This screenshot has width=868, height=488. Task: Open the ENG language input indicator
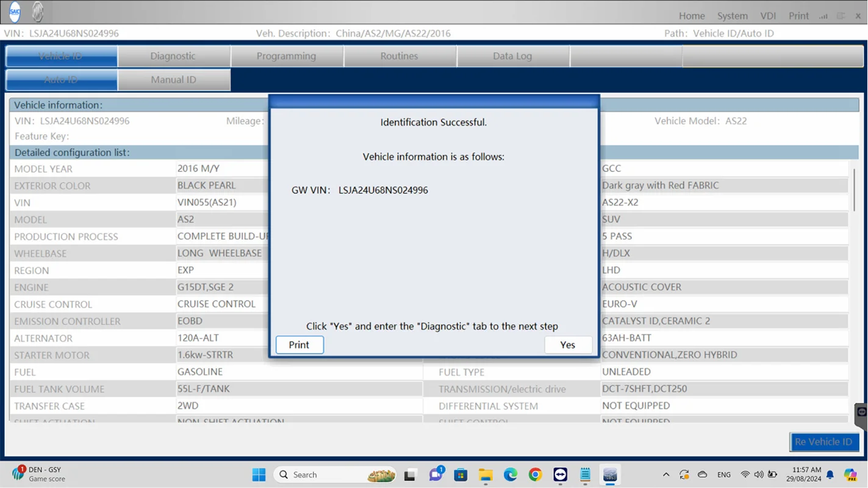724,475
